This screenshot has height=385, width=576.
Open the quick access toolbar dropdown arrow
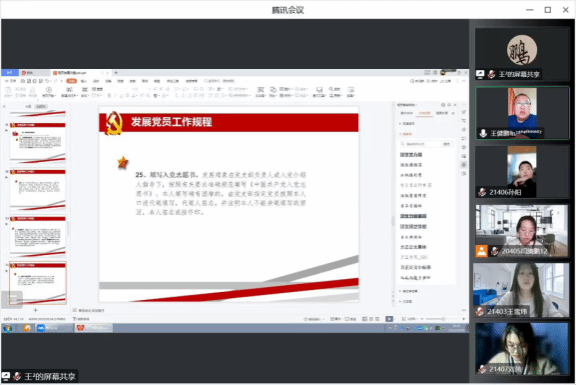61,81
